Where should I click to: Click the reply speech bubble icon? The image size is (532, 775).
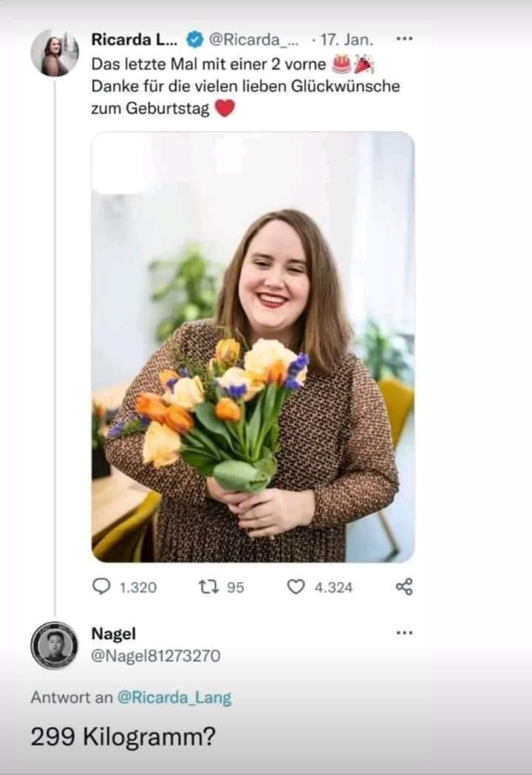tap(100, 586)
